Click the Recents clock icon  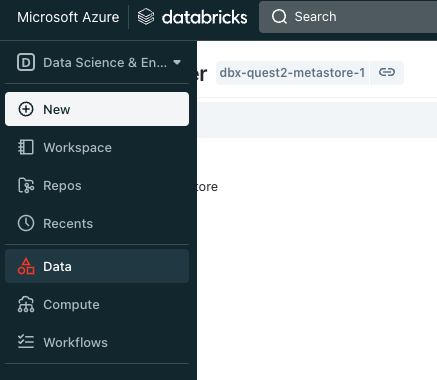(26, 223)
